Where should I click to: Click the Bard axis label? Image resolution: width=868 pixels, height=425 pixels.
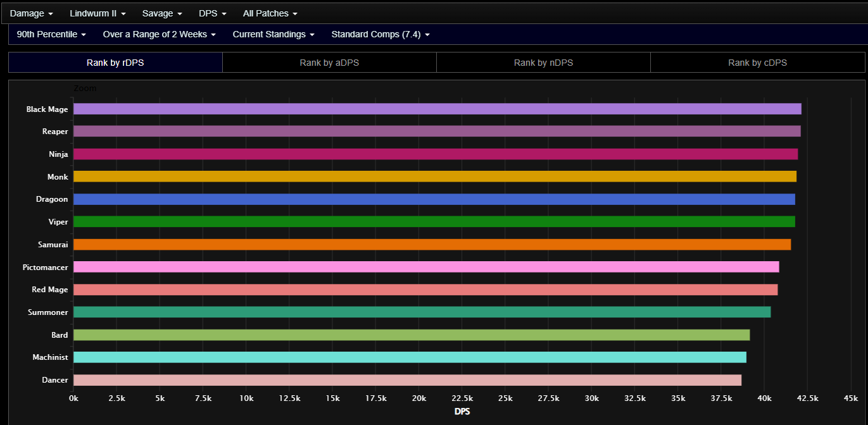[x=60, y=335]
